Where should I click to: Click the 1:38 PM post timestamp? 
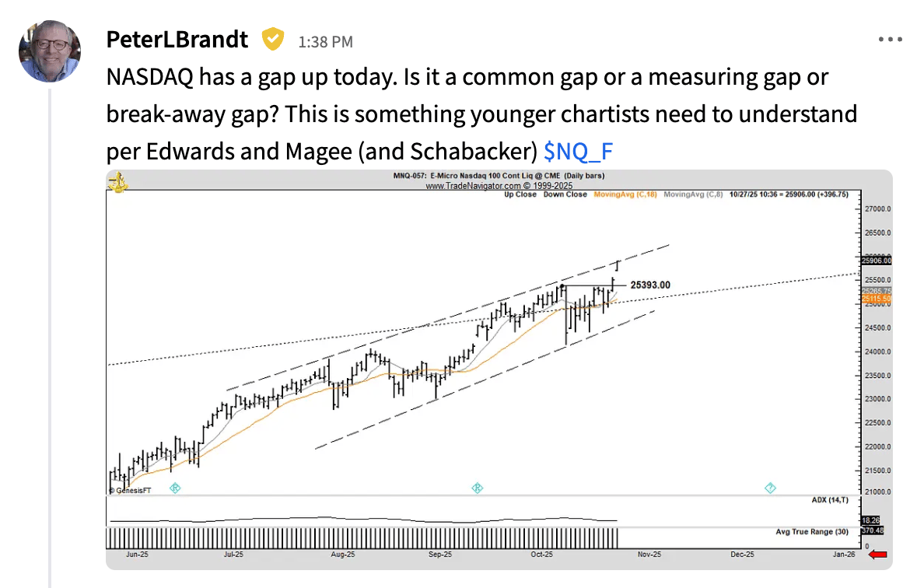click(x=325, y=42)
